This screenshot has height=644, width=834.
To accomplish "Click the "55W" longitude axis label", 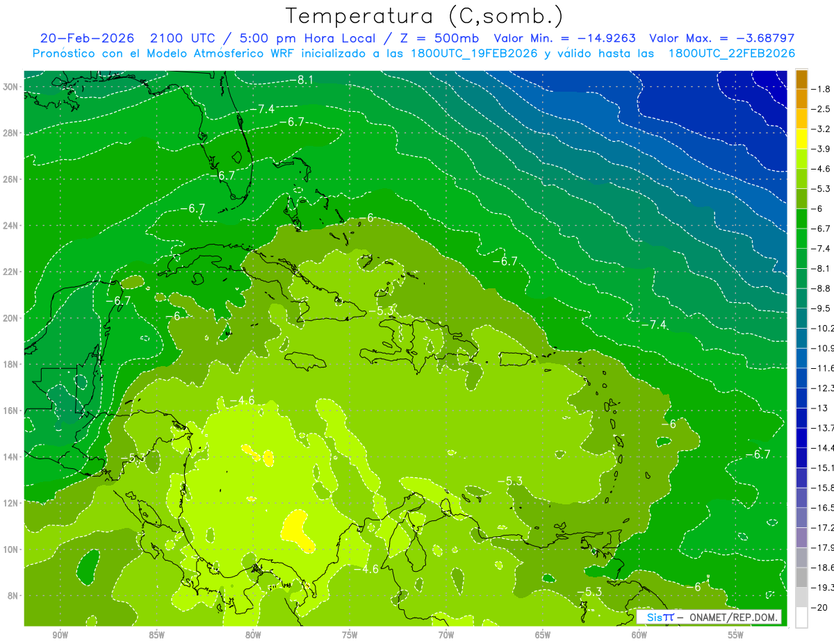I will pyautogui.click(x=736, y=635).
